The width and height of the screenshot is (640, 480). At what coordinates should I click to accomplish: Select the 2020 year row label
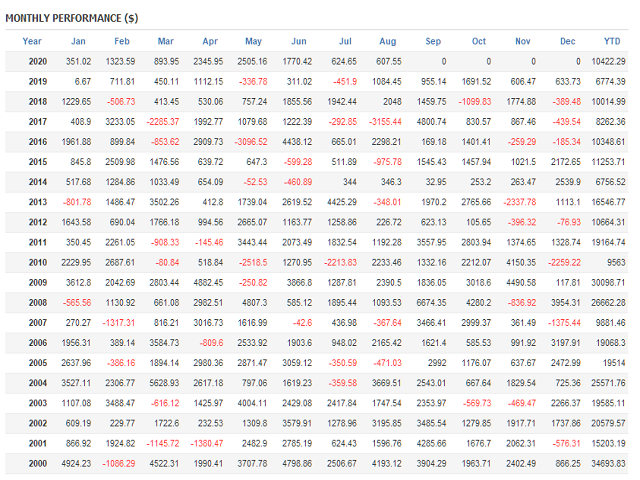pos(38,62)
